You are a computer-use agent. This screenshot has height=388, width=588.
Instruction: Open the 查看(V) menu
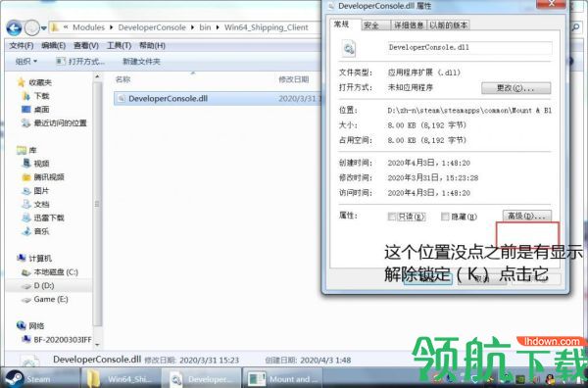click(86, 46)
